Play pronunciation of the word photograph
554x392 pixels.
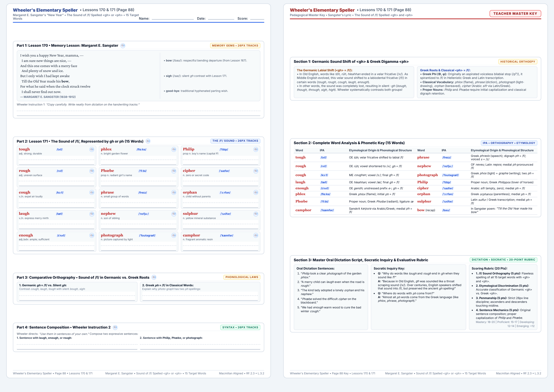(x=174, y=235)
